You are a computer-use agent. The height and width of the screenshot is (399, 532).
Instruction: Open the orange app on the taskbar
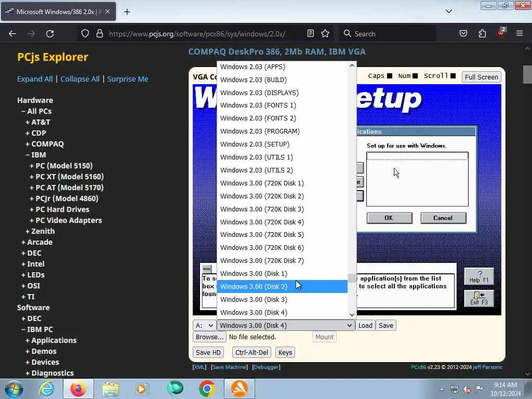pyautogui.click(x=239, y=389)
